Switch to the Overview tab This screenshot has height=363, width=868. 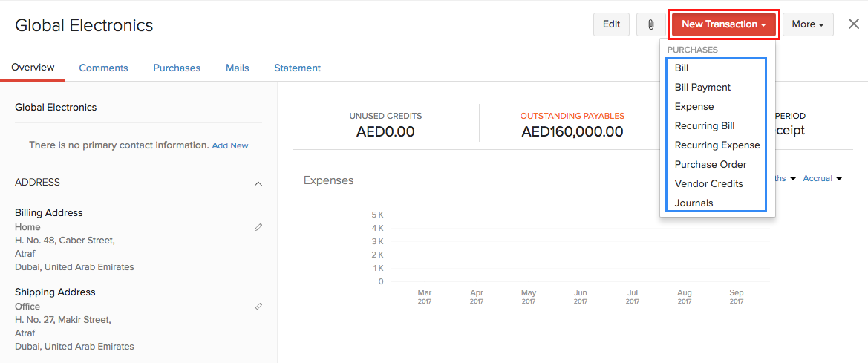point(33,68)
